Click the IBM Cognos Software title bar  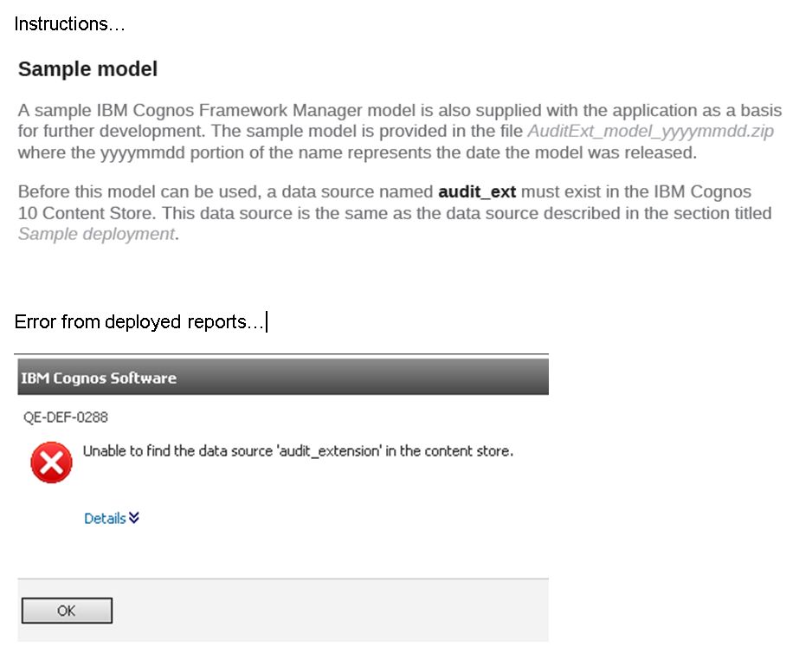(x=283, y=377)
